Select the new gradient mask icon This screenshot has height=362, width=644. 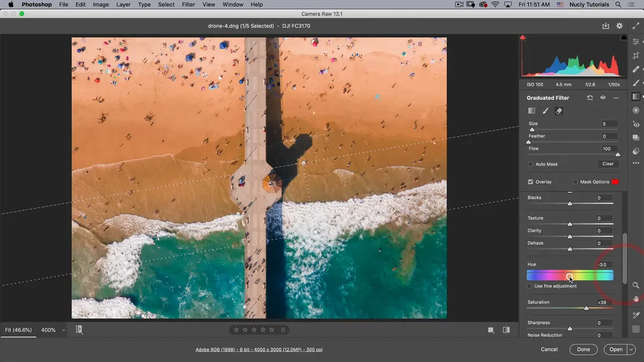click(x=531, y=111)
